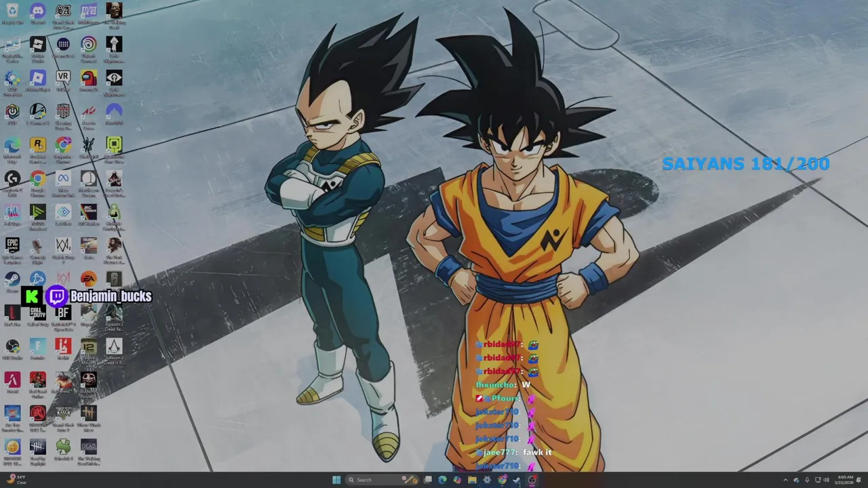Screen dimensions: 868x488
Task: Open the Windows Start menu
Action: click(x=336, y=480)
